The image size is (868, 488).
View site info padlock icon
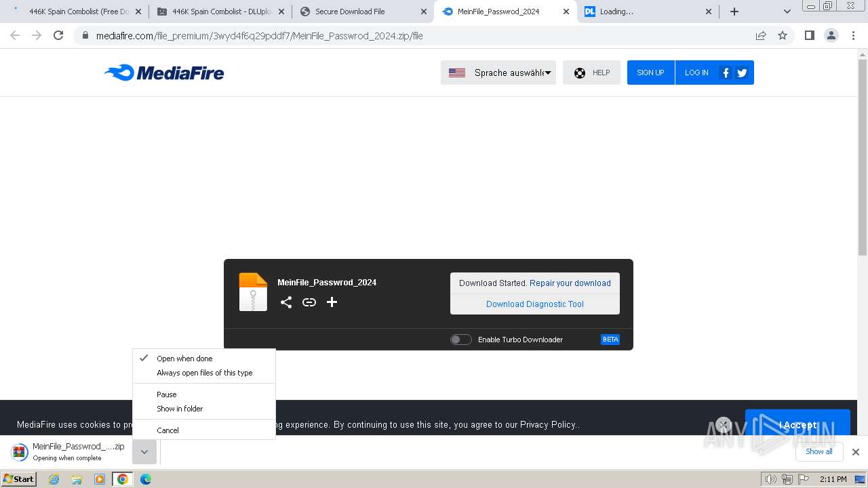(85, 35)
